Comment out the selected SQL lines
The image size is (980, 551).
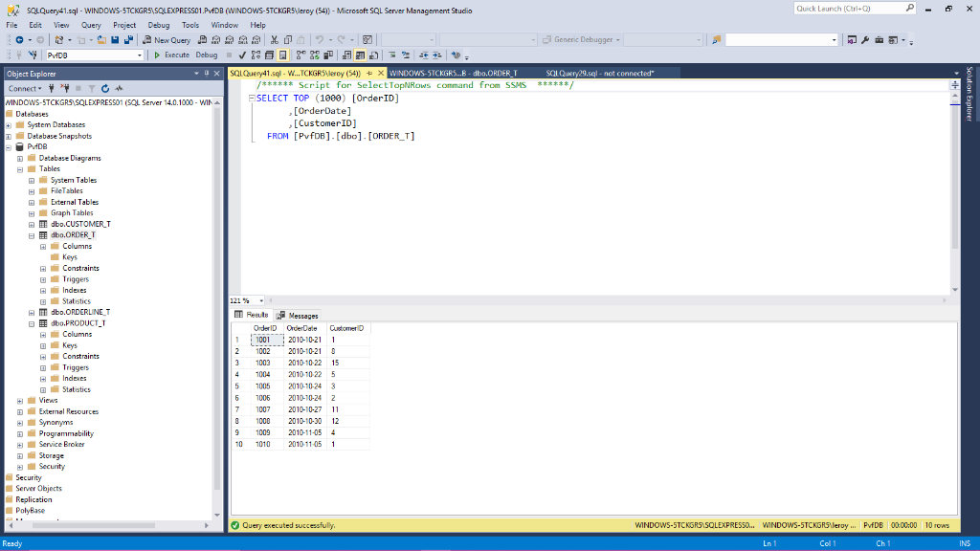pyautogui.click(x=391, y=55)
